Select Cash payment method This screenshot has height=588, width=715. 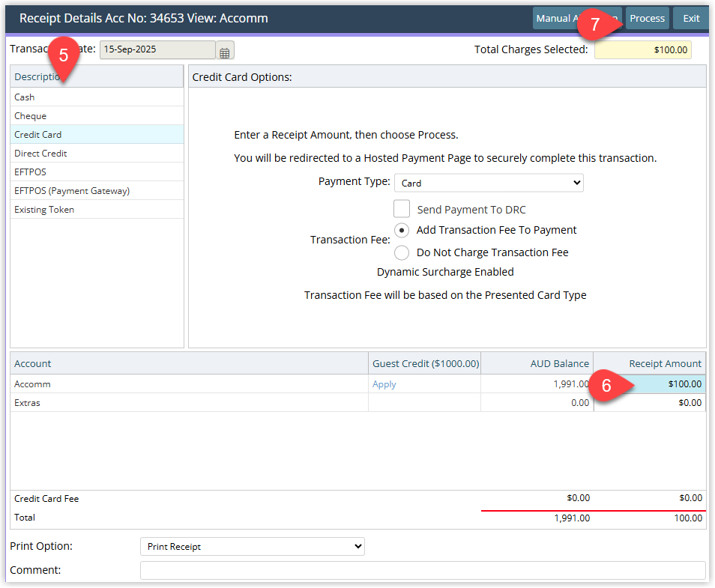click(97, 97)
